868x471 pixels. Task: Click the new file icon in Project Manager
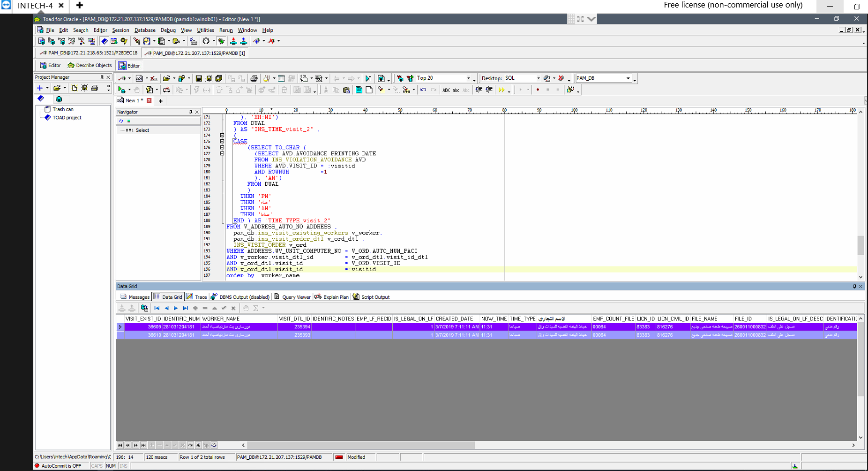74,88
